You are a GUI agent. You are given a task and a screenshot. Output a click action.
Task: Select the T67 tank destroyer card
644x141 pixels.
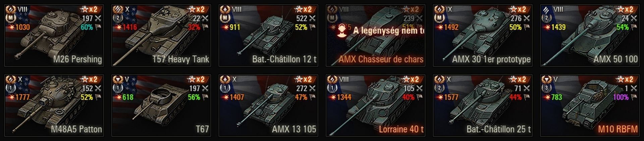161,105
